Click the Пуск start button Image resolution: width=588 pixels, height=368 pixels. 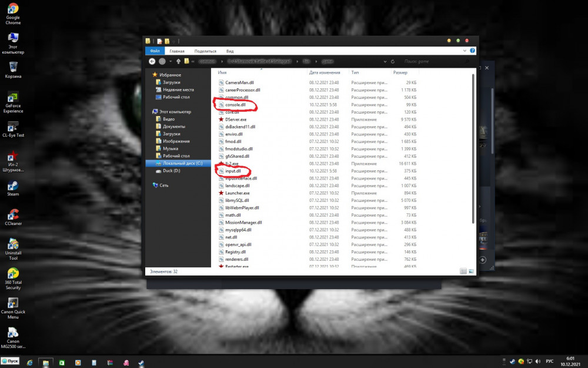(10, 362)
